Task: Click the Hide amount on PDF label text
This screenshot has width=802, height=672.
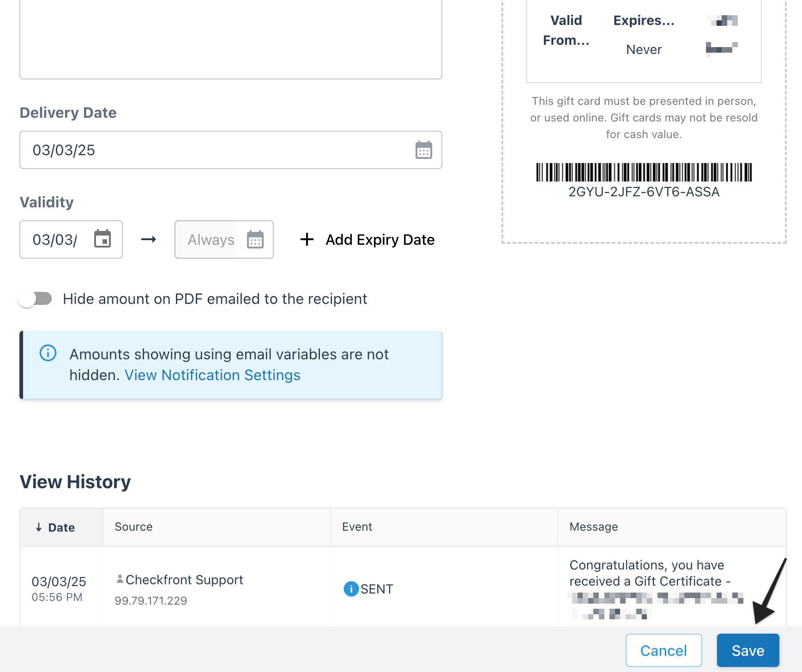Action: coord(215,299)
